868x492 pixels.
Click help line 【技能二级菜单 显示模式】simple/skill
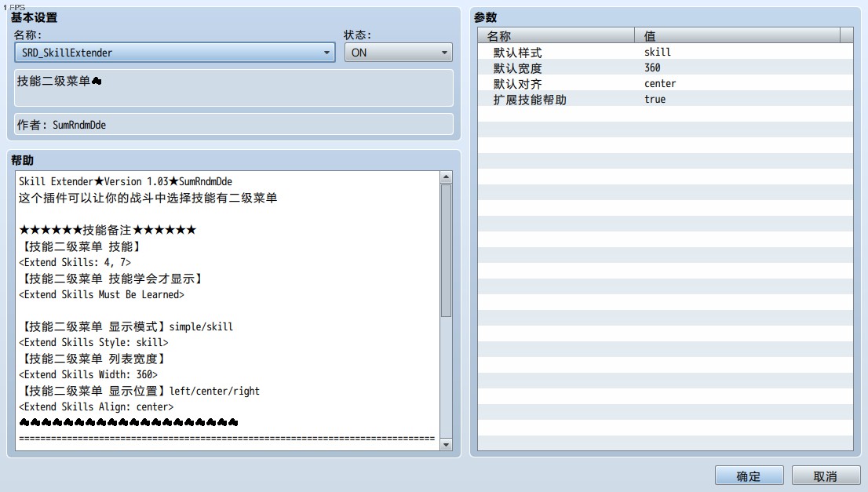[126, 326]
